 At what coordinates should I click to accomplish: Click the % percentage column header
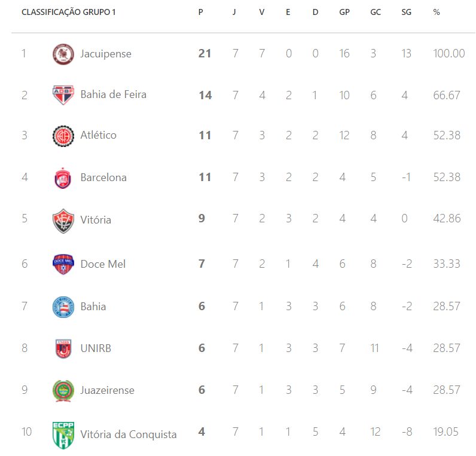pos(437,13)
